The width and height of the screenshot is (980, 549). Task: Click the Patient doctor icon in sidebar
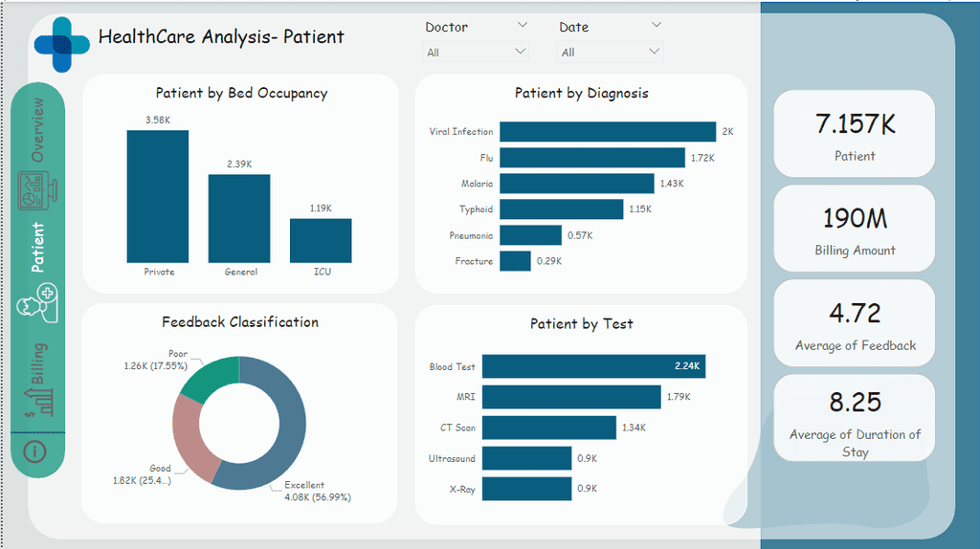pos(37,303)
